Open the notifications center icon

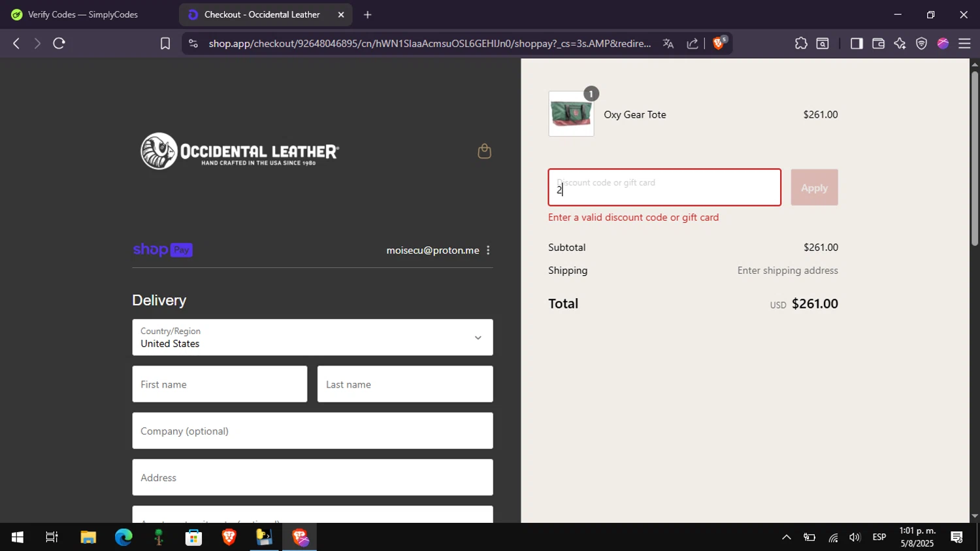point(957,537)
